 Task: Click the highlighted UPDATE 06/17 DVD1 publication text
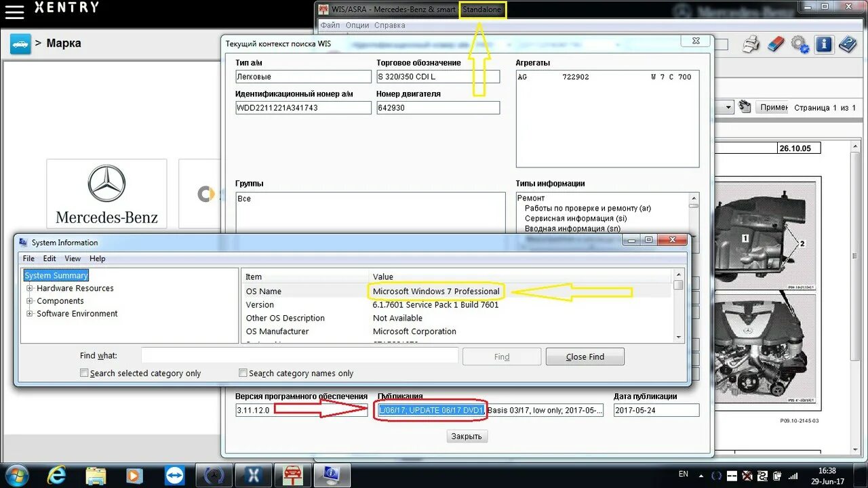[431, 410]
